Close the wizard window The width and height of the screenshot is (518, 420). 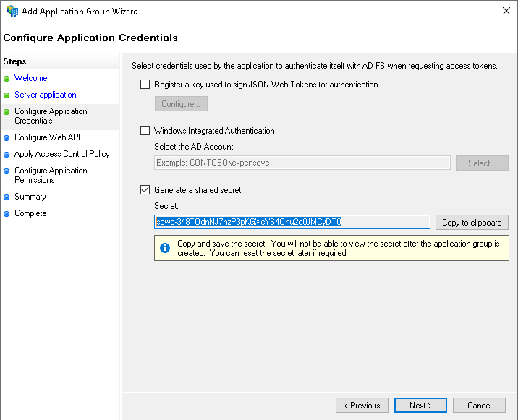pyautogui.click(x=504, y=12)
